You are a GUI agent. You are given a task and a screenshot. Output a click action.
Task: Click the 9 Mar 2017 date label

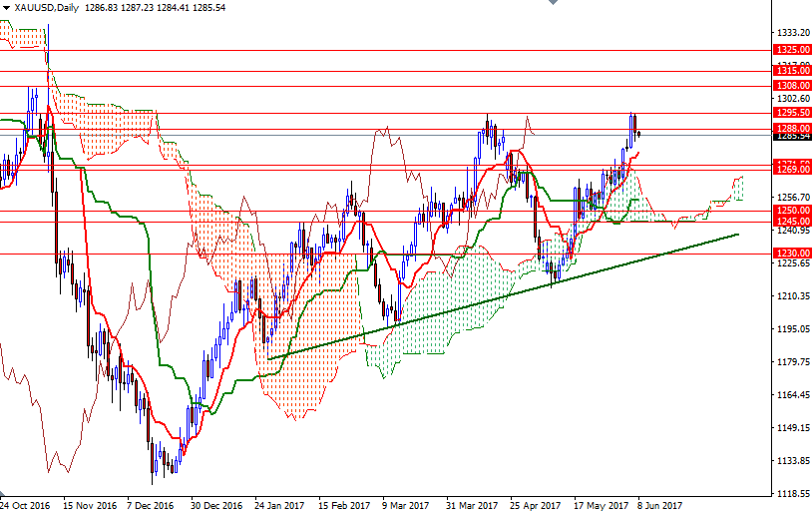[x=408, y=505]
